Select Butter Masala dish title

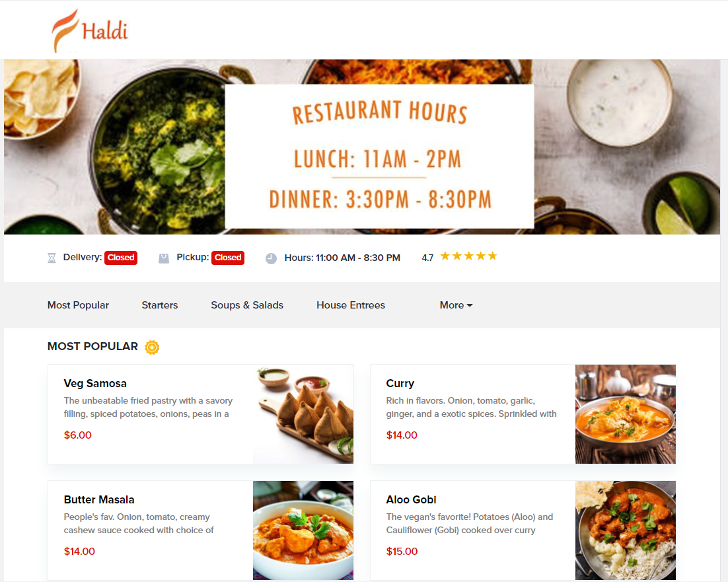[99, 499]
